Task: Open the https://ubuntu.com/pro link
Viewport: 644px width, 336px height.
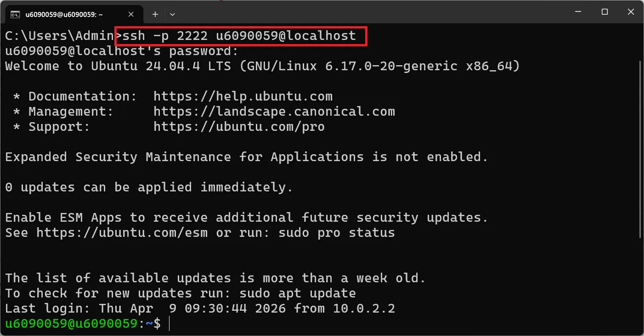Action: [239, 126]
